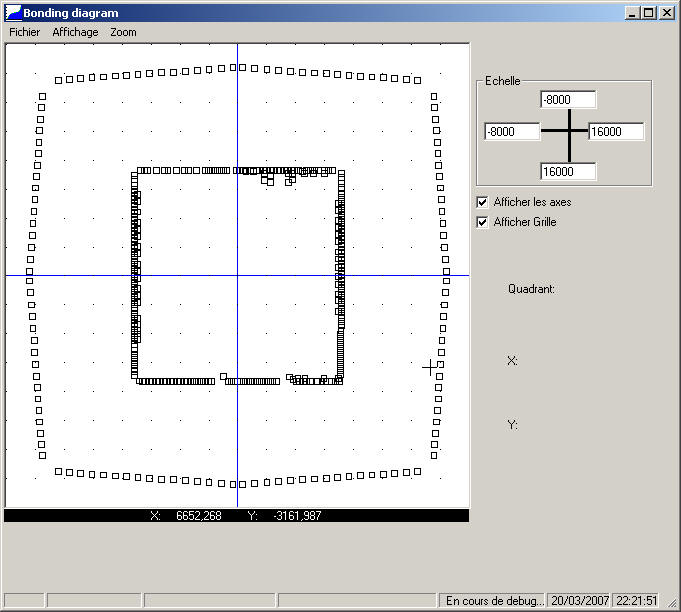Click the Bonding diagram title bar app icon
This screenshot has height=612, width=681.
click(x=14, y=13)
